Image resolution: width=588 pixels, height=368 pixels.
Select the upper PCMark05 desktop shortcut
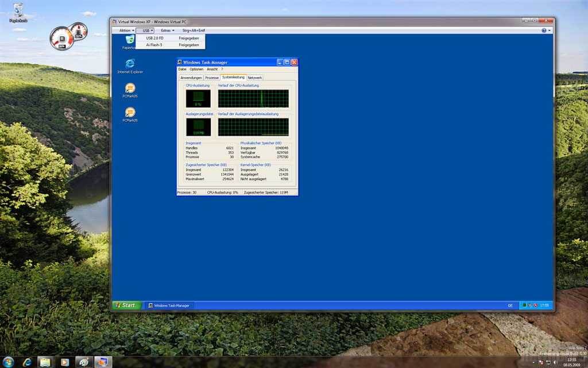click(x=130, y=88)
